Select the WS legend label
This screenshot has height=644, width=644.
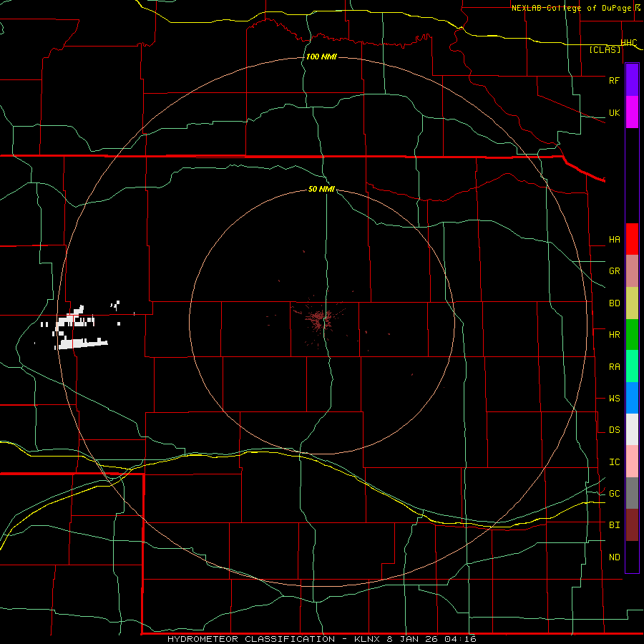[x=614, y=399]
